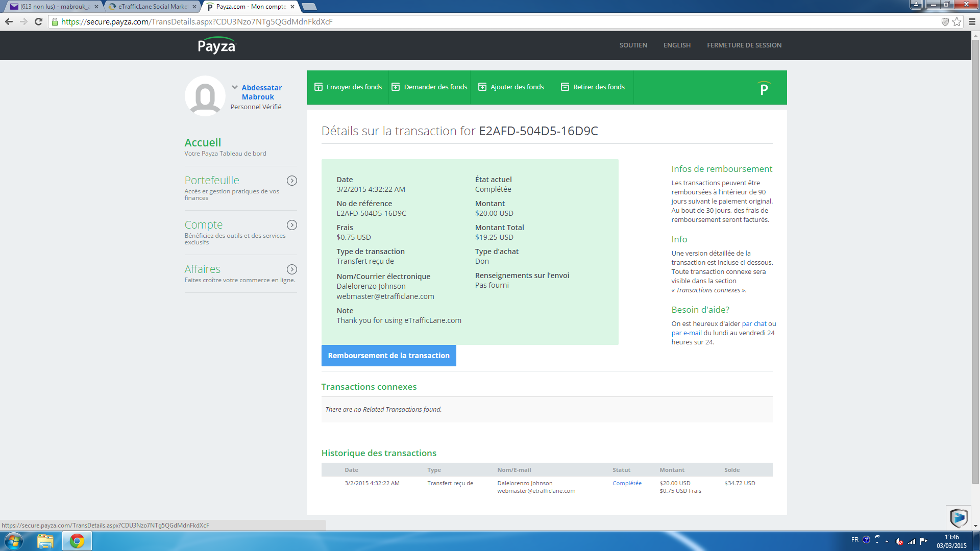
Task: Click Remboursement de la transaction button
Action: click(x=389, y=356)
